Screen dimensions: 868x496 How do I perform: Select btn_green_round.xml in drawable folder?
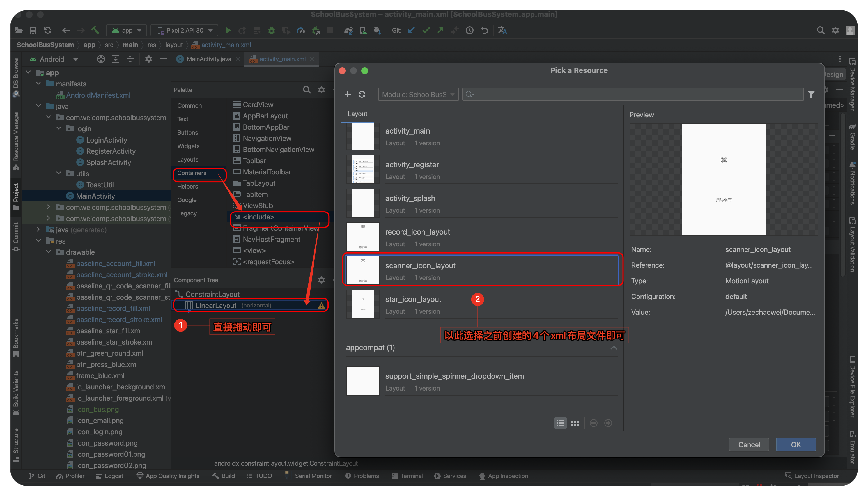pos(109,353)
